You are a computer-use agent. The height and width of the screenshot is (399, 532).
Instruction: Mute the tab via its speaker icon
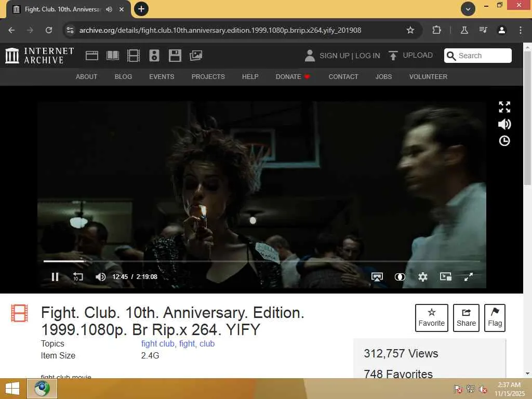109,9
